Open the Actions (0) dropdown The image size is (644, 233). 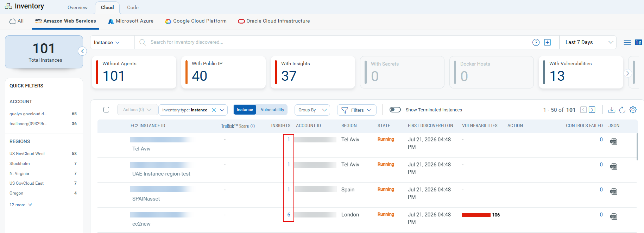[x=137, y=110]
